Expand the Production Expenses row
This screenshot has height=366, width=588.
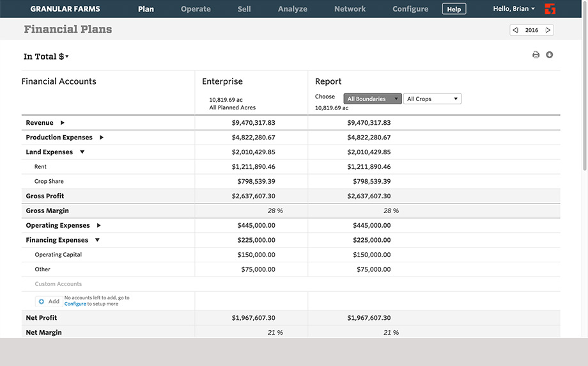pyautogui.click(x=101, y=138)
